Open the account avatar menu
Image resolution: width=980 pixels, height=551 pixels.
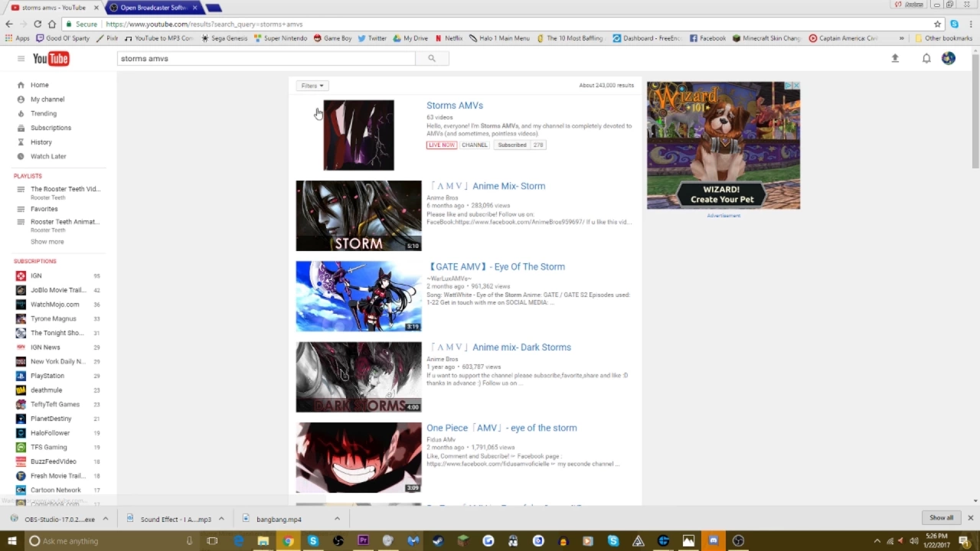click(x=949, y=58)
